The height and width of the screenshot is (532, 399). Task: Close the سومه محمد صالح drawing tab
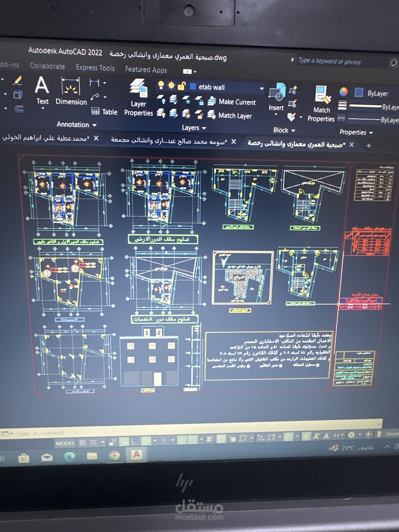[x=234, y=142]
